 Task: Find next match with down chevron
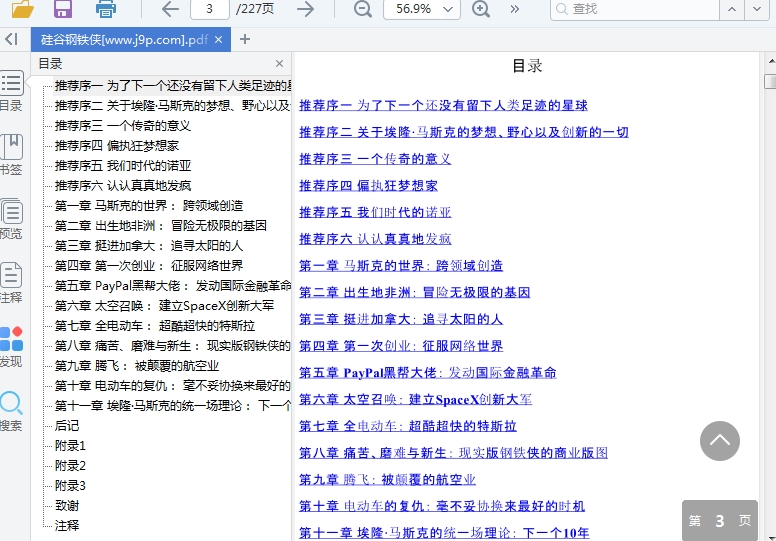(757, 9)
